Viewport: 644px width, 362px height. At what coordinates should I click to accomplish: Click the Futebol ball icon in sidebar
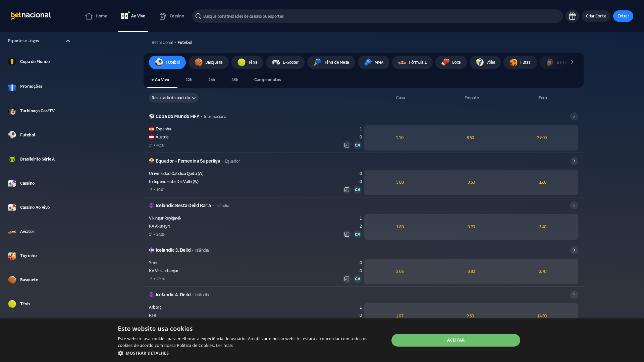pos(12,135)
